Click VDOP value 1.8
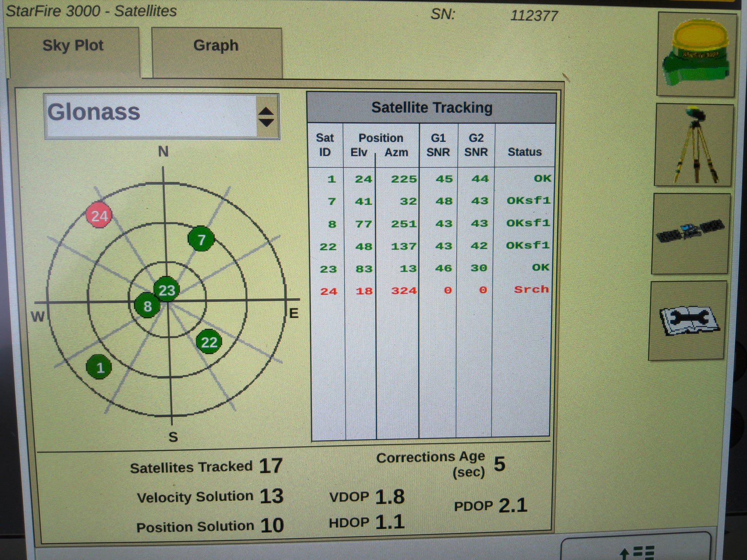This screenshot has height=560, width=747. pyautogui.click(x=390, y=497)
